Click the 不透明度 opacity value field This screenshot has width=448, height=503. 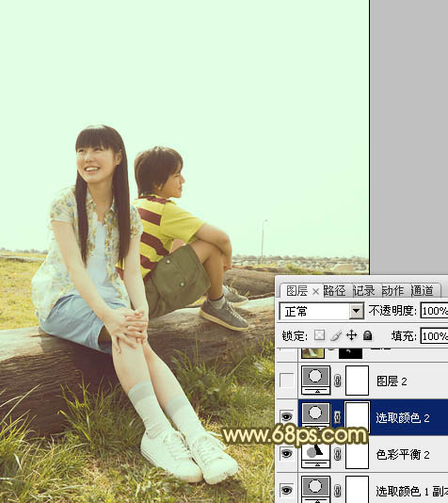click(x=434, y=311)
